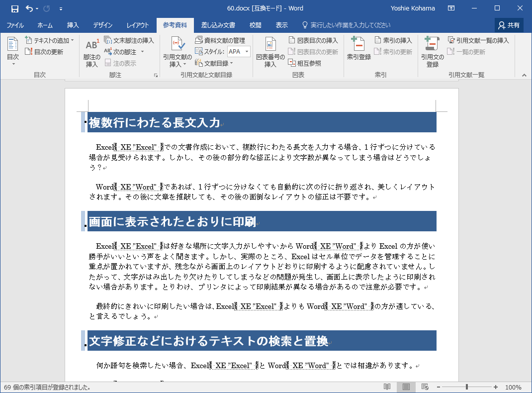Switch to the デザイン tab
The height and width of the screenshot is (393, 532).
(x=103, y=25)
